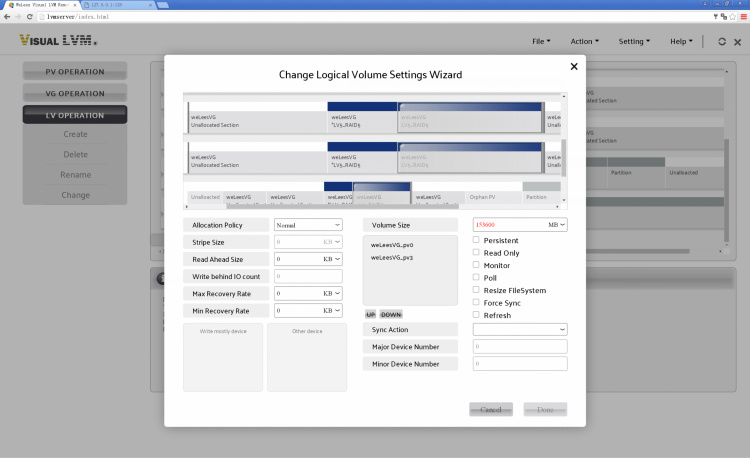The width and height of the screenshot is (750, 458).
Task: Tick the Resize FileSystem checkbox
Action: pyautogui.click(x=476, y=289)
